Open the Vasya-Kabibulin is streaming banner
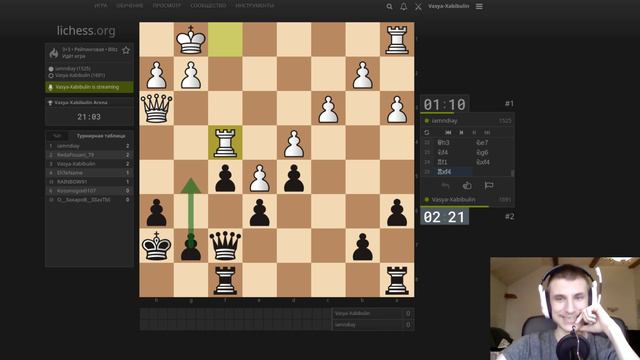This screenshot has height=360, width=640. [x=89, y=87]
